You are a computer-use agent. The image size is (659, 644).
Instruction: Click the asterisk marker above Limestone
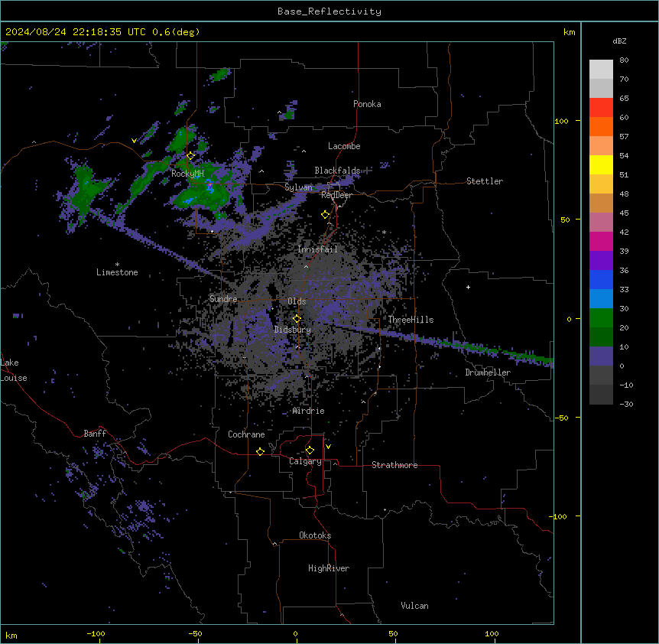(x=117, y=265)
